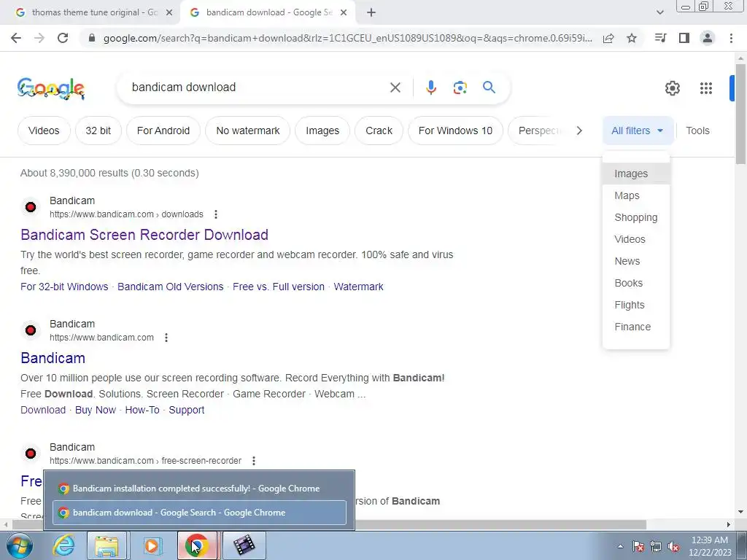Close the bandicam download tab
Screen dimensions: 747x560
344,13
